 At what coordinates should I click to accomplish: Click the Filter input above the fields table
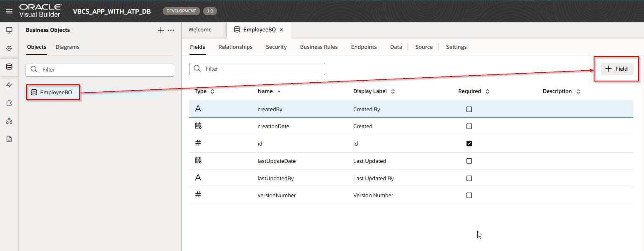point(262,69)
